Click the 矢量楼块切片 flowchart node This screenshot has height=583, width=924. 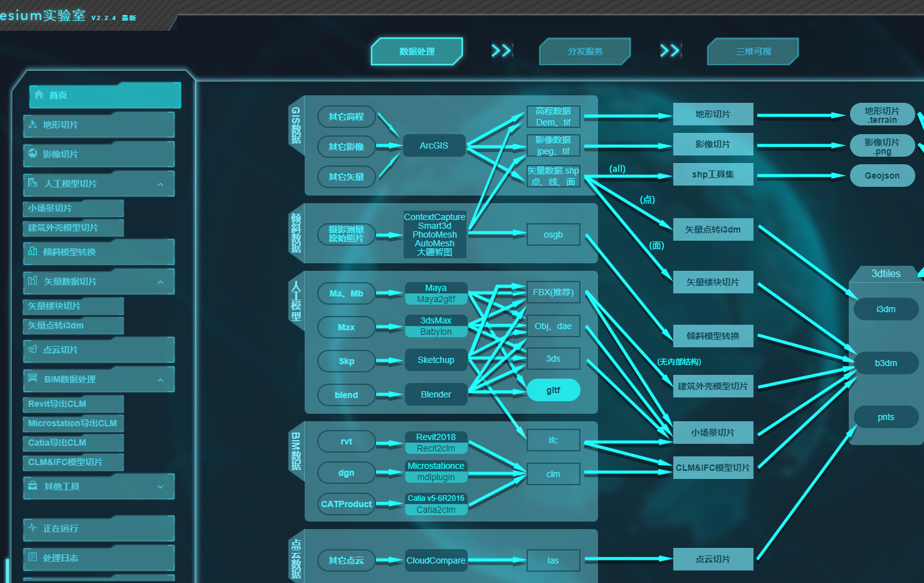[713, 282]
